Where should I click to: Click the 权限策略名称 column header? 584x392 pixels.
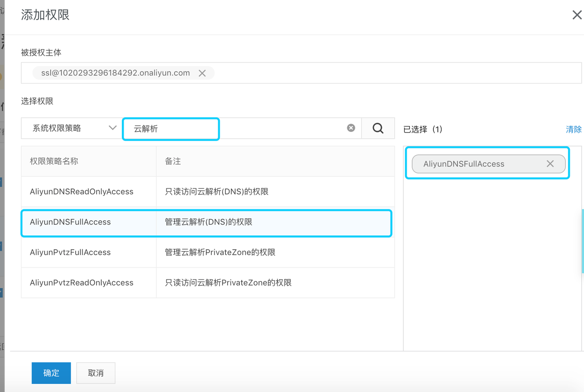(54, 162)
